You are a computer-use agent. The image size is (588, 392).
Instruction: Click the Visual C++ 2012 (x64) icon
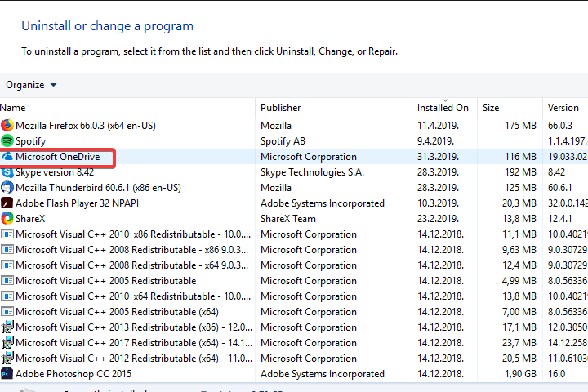[x=7, y=359]
